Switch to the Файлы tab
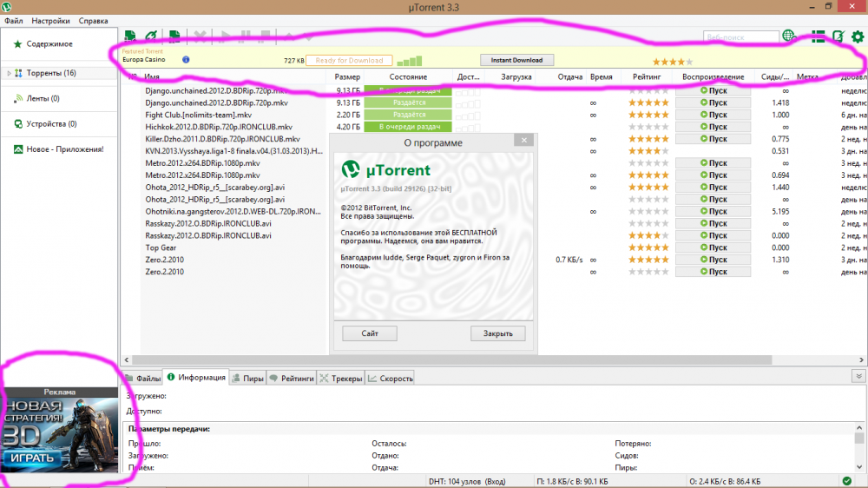The width and height of the screenshot is (868, 488). pos(143,379)
